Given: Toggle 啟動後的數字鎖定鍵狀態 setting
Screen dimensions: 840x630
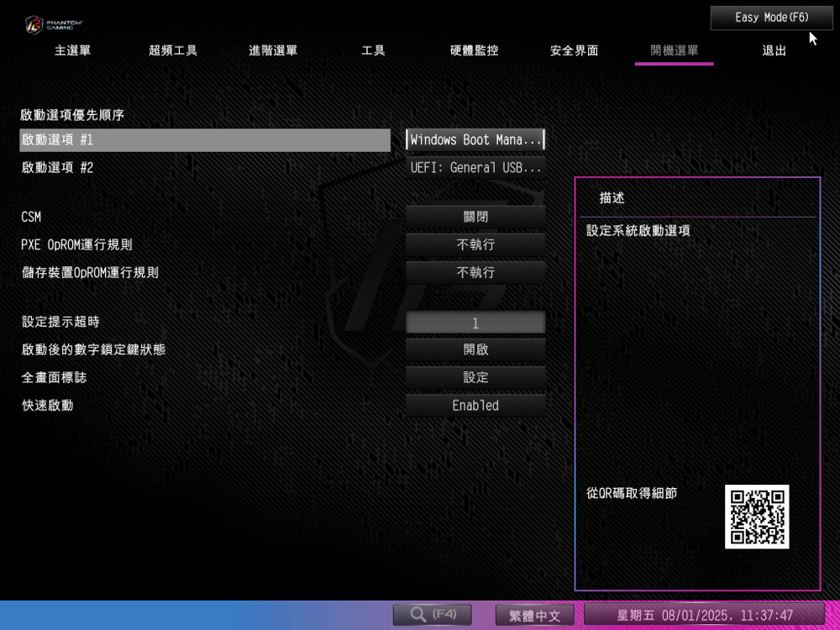Looking at the screenshot, I should pyautogui.click(x=475, y=349).
